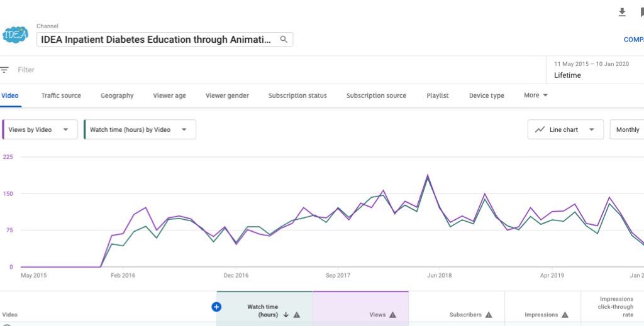Viewport: 644px width, 326px height.
Task: Click the warning icon beside Views
Action: coord(392,315)
